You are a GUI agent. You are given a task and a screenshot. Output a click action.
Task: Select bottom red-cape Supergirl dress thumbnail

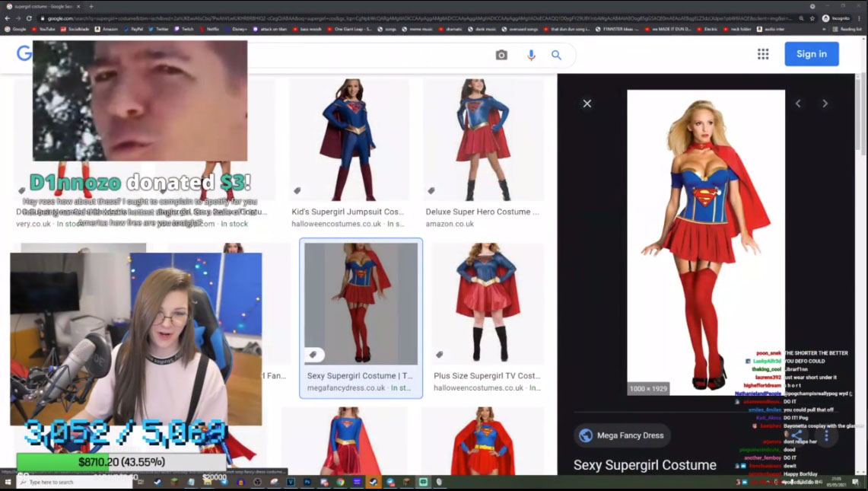[484, 441]
